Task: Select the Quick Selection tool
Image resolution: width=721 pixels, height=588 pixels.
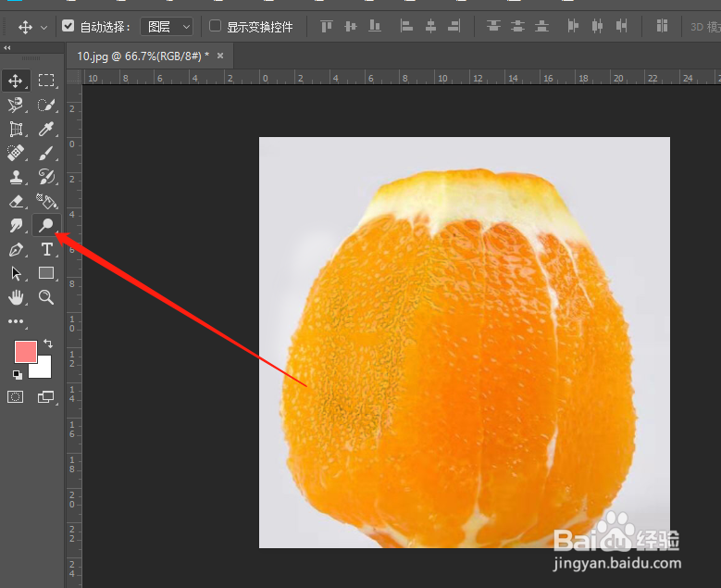Action: pyautogui.click(x=46, y=105)
